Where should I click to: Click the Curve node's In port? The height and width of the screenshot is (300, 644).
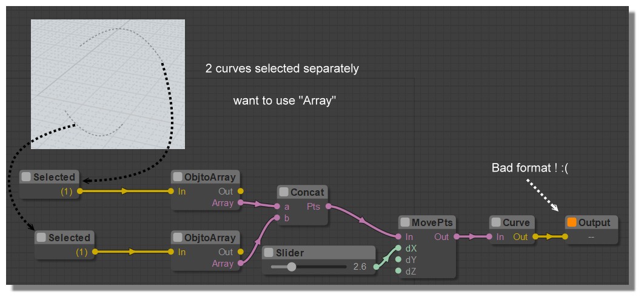point(489,237)
